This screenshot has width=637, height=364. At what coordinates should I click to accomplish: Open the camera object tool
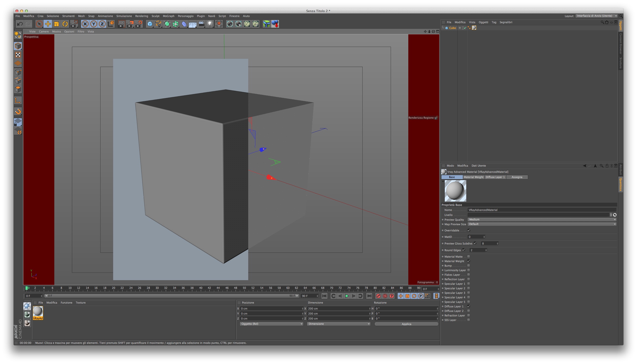click(x=201, y=24)
